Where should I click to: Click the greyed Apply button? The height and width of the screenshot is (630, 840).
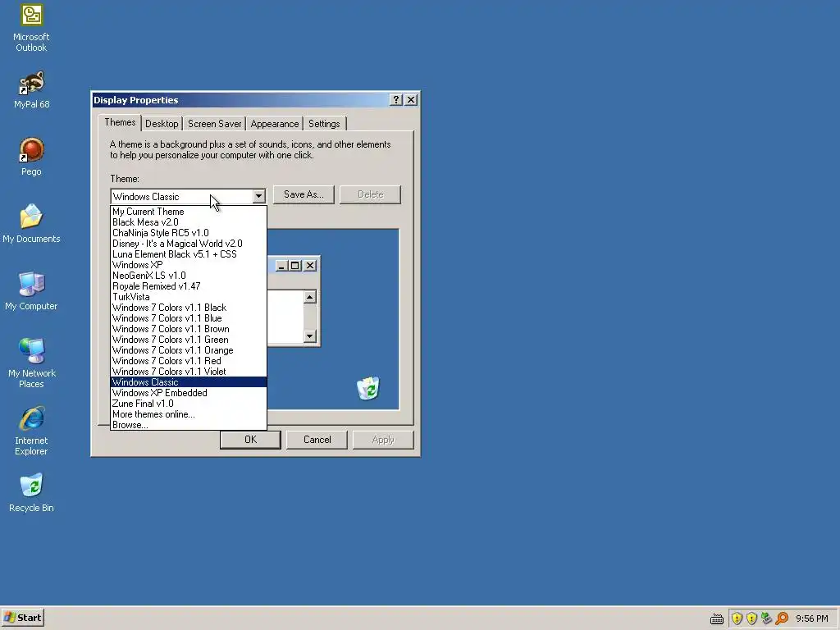(x=383, y=440)
